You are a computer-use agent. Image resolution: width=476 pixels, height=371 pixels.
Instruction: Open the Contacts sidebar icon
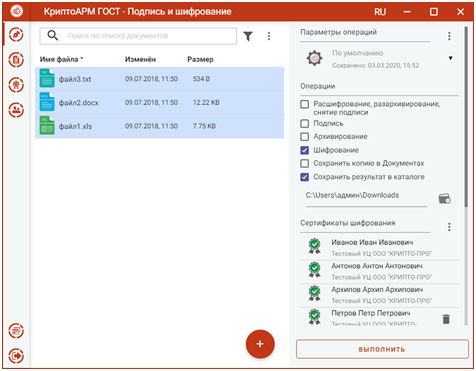[16, 110]
